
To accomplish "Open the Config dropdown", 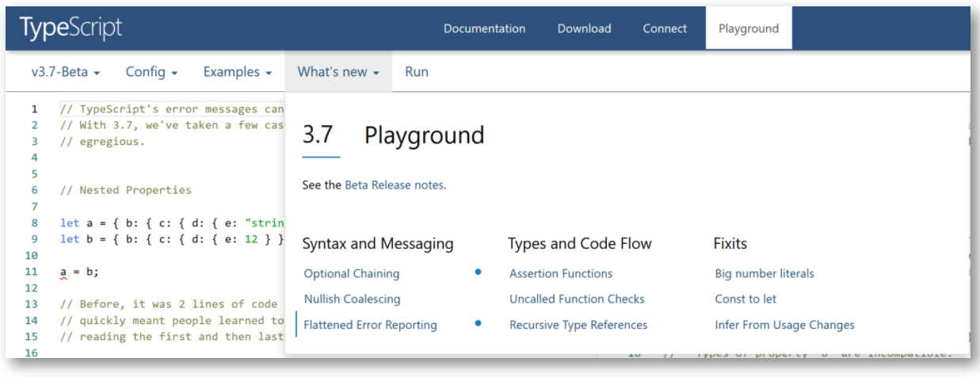I will [x=151, y=72].
